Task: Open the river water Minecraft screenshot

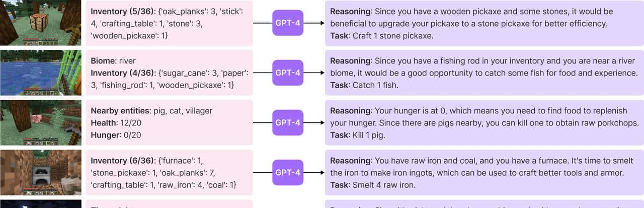Action: (40, 73)
